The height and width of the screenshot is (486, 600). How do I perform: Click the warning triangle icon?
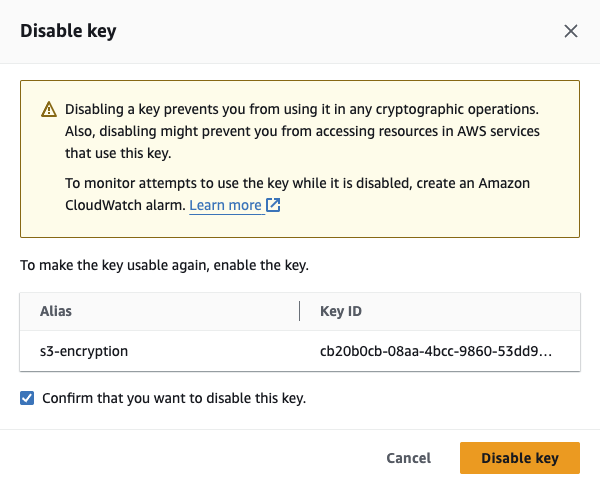[49, 109]
